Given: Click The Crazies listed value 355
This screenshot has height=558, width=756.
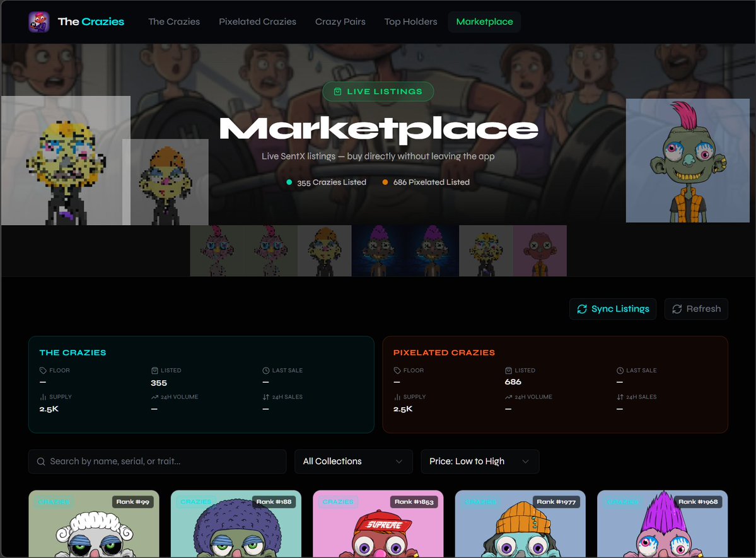Looking at the screenshot, I should click(x=159, y=383).
